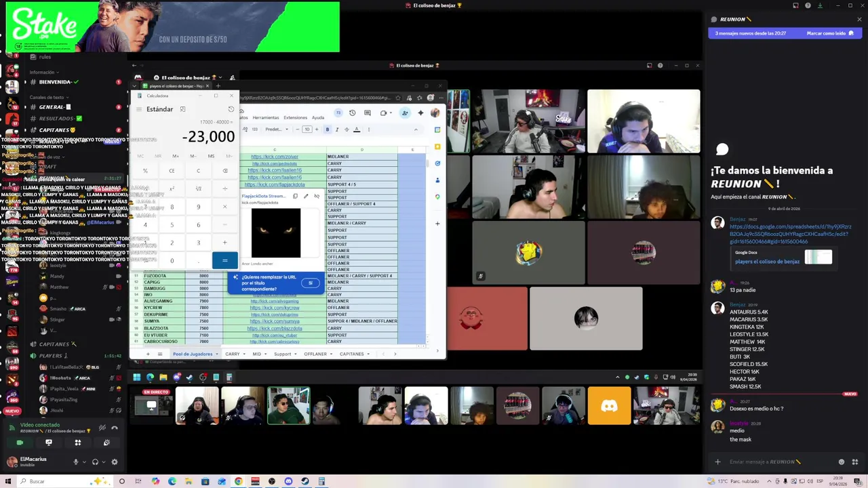Screen dimensions: 868x488
Task: Click the plus key on the calculator
Action: pyautogui.click(x=224, y=243)
